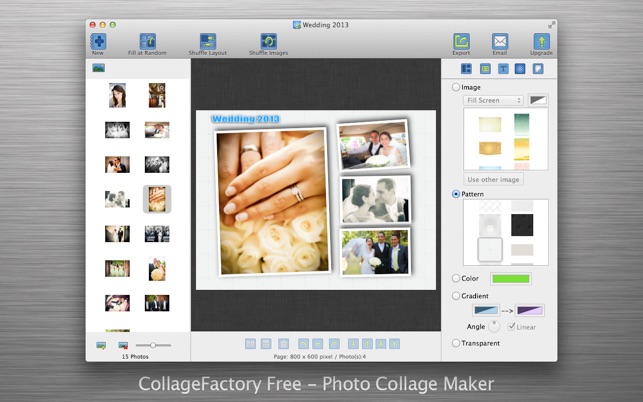Image resolution: width=643 pixels, height=402 pixels.
Task: Switch to the text T inspector tab
Action: point(503,69)
